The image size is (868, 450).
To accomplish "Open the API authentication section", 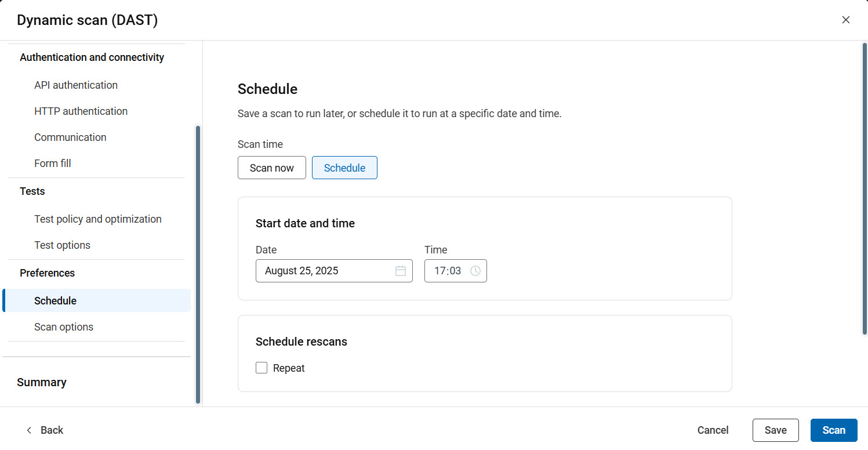I will click(x=75, y=85).
